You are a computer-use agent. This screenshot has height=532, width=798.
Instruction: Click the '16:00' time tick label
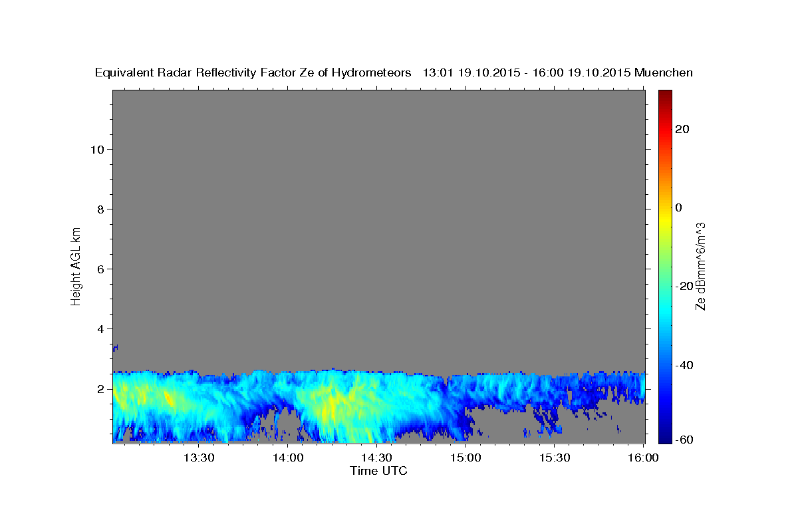point(643,458)
